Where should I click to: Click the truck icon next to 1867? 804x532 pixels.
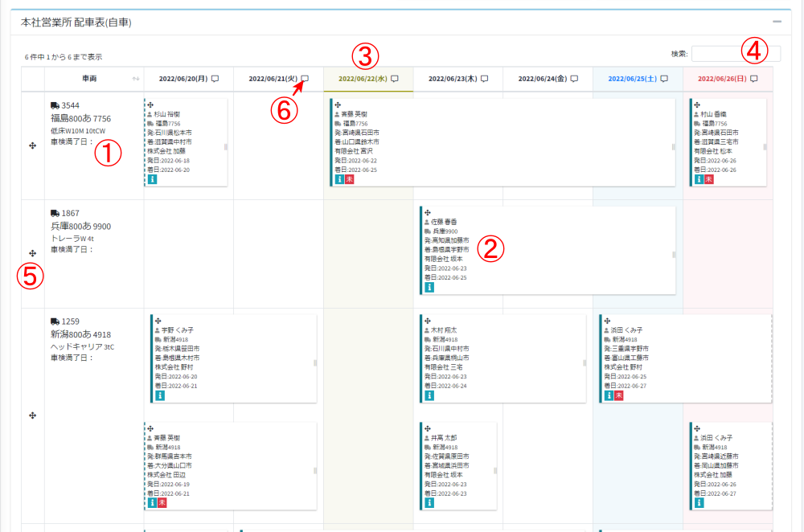(55, 213)
